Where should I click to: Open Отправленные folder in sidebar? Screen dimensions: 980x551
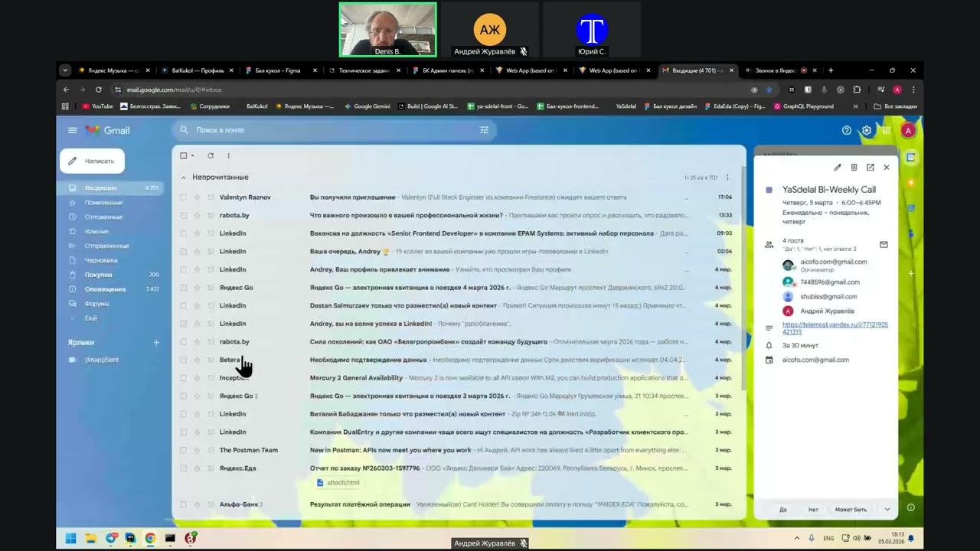[106, 246]
